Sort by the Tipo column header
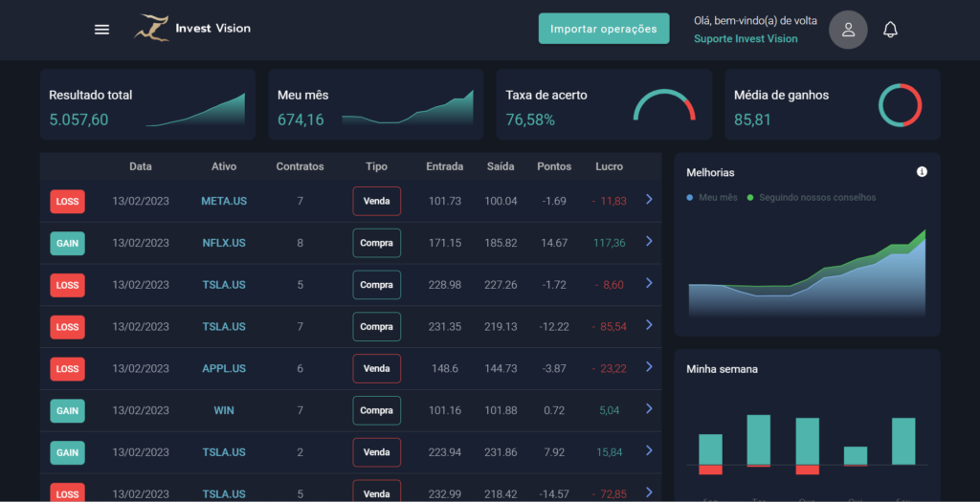 377,166
